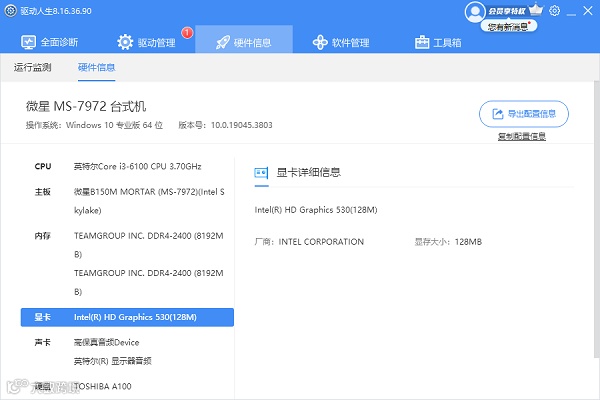Image resolution: width=600 pixels, height=400 pixels.
Task: Click the vertical scrollbar on the right
Action: click(x=597, y=219)
